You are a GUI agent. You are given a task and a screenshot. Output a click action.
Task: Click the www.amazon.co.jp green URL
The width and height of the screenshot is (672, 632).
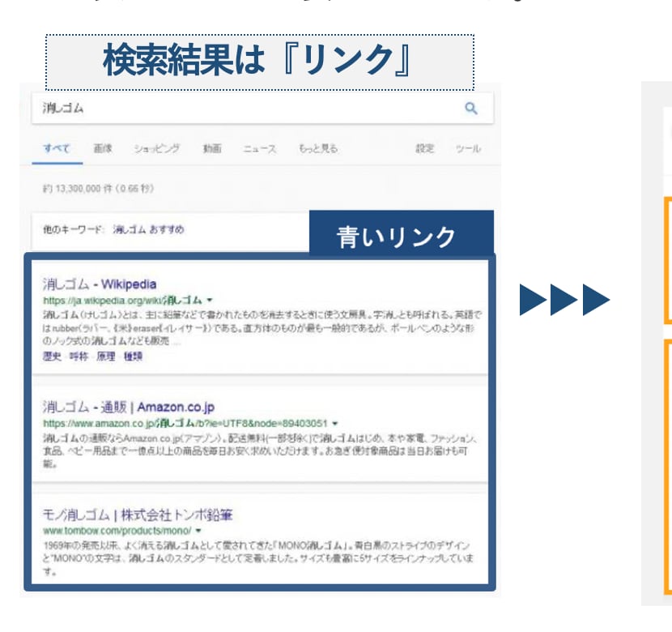185,424
